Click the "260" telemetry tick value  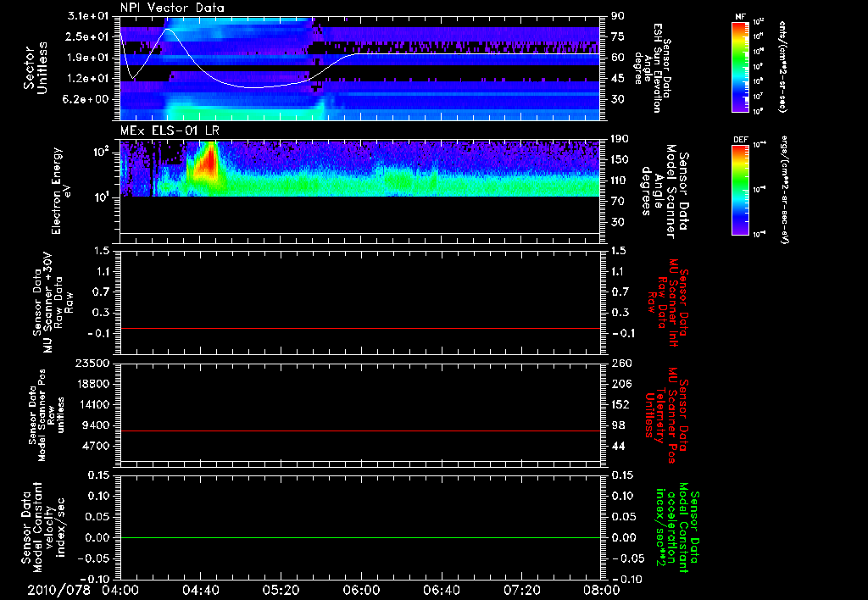[x=621, y=364]
